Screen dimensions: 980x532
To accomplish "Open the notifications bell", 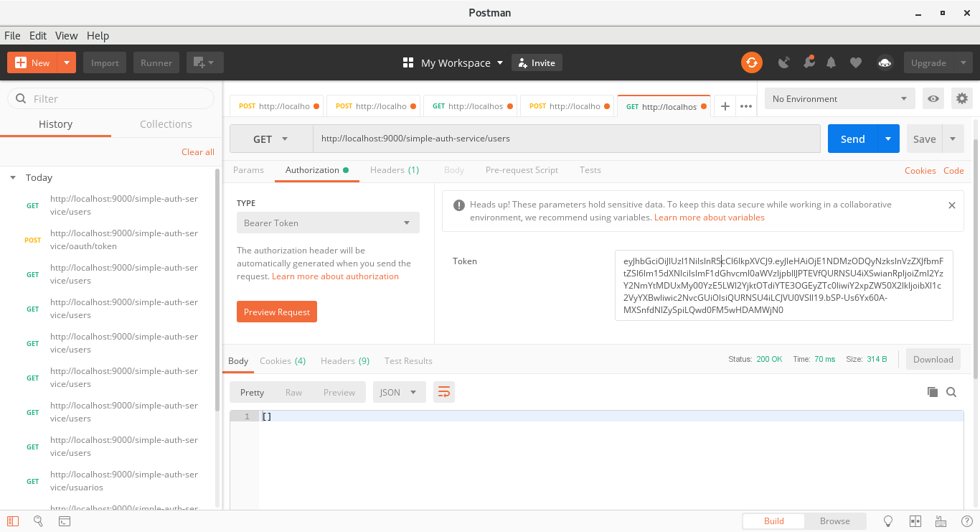I will [831, 62].
